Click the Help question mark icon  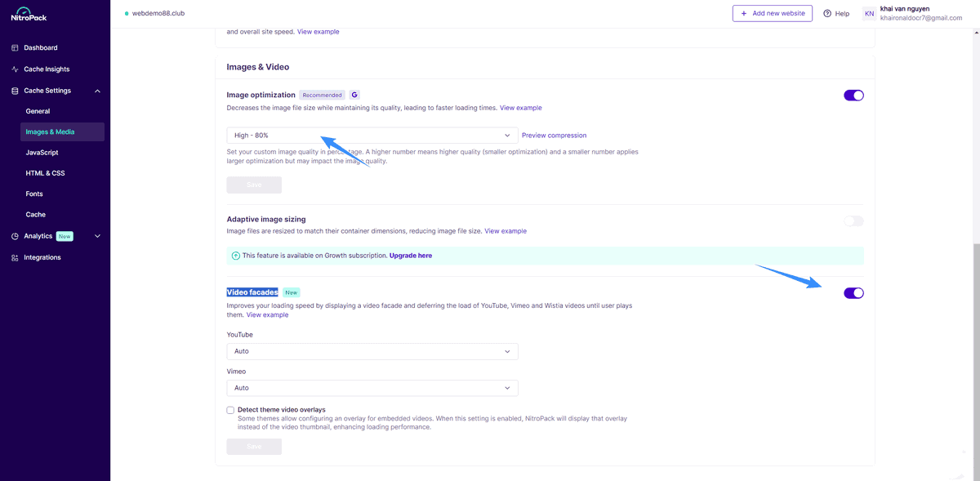click(827, 14)
